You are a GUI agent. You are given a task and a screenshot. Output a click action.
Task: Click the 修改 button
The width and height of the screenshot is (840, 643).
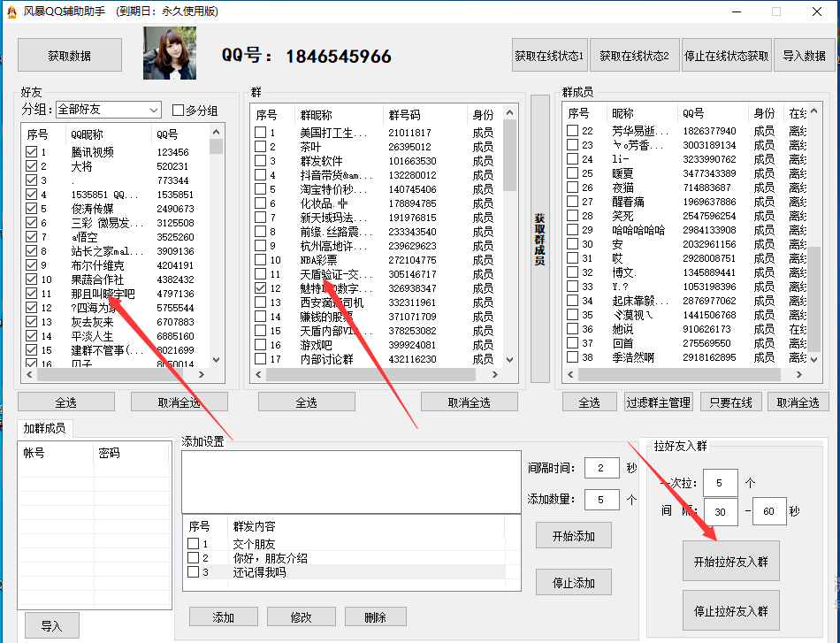click(x=301, y=616)
